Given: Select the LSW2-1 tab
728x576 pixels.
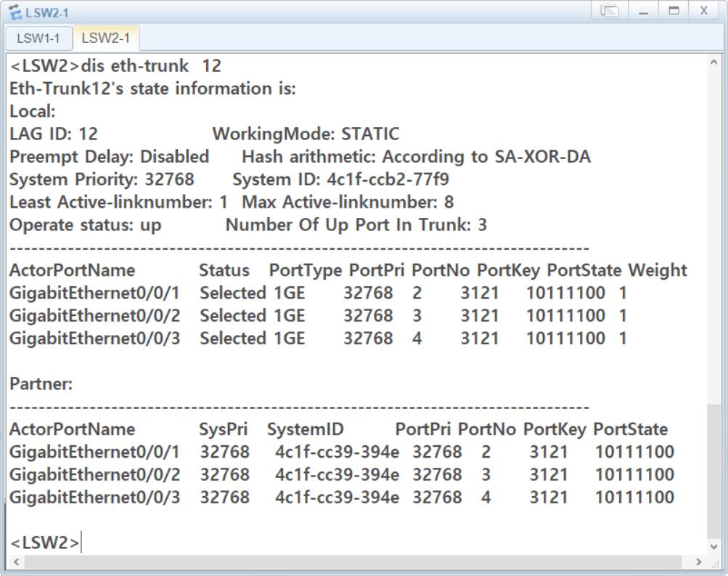Looking at the screenshot, I should (x=105, y=38).
